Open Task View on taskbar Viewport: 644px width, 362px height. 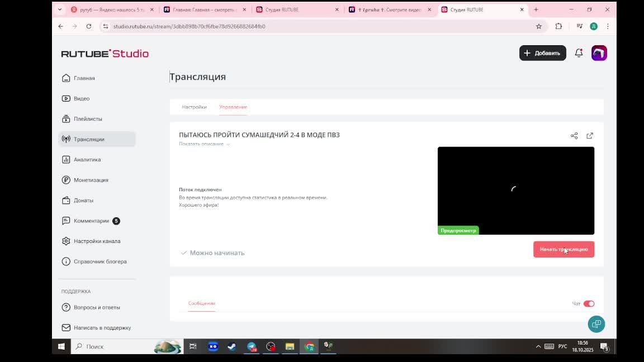tap(193, 346)
